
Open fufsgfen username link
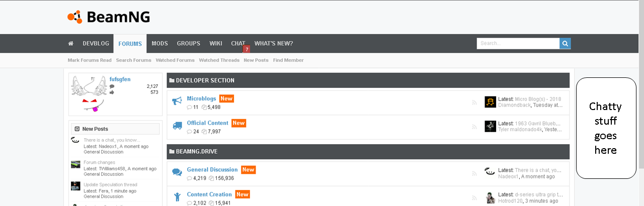(120, 79)
